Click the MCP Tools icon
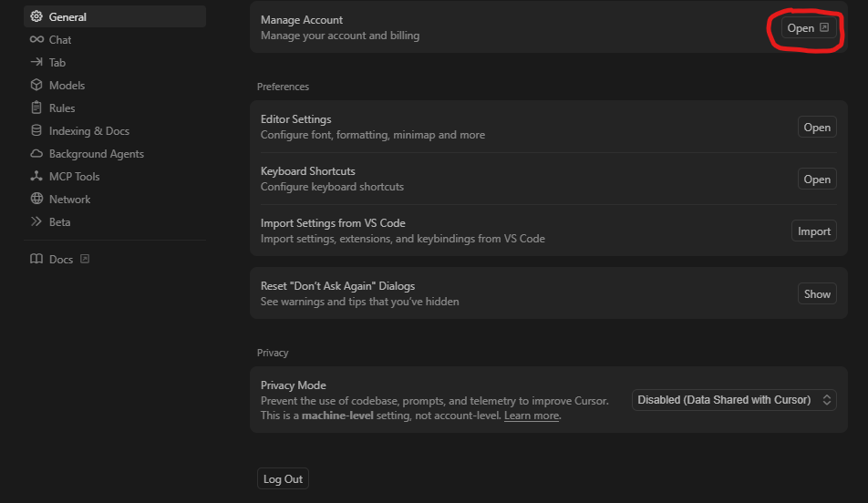The width and height of the screenshot is (868, 503). click(36, 176)
